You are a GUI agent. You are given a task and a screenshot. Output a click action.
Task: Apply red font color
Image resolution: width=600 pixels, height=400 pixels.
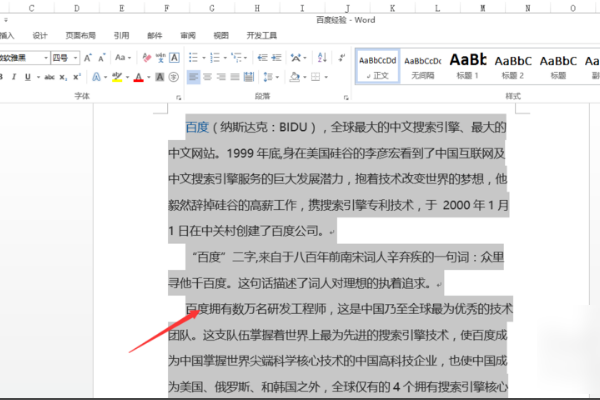tap(139, 77)
